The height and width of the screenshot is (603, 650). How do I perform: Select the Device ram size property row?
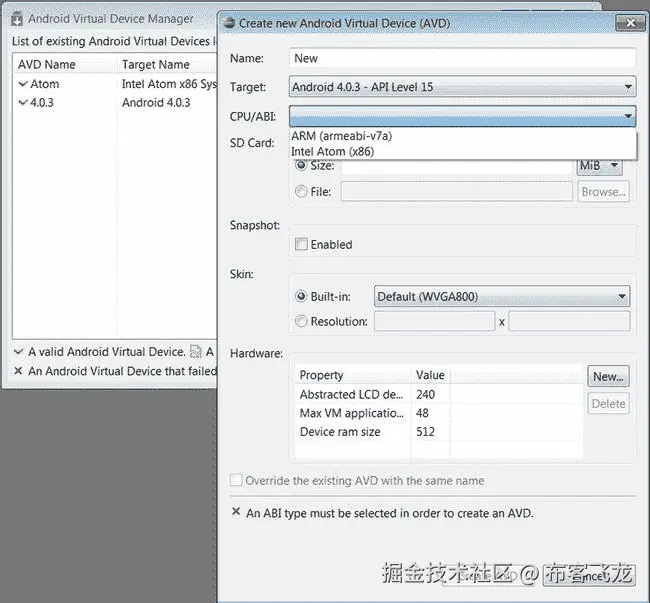tap(439, 431)
